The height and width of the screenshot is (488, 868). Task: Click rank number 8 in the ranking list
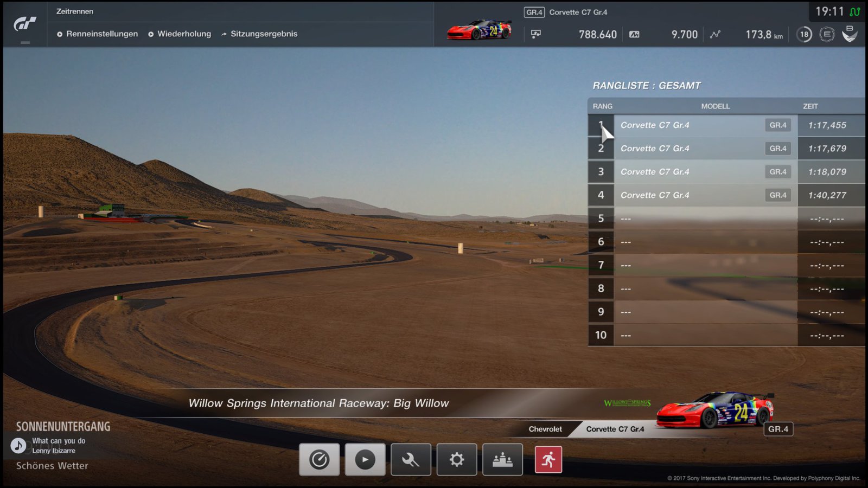point(601,288)
